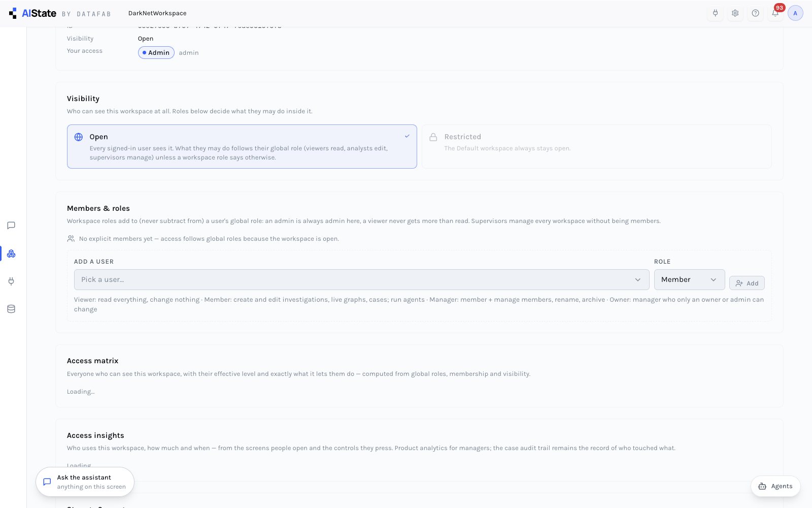Image resolution: width=812 pixels, height=508 pixels.
Task: Open the user avatar "A" menu
Action: coord(795,13)
